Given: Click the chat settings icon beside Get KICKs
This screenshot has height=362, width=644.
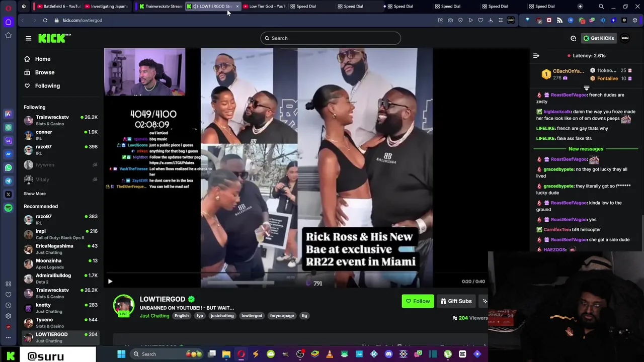Looking at the screenshot, I should [573, 38].
